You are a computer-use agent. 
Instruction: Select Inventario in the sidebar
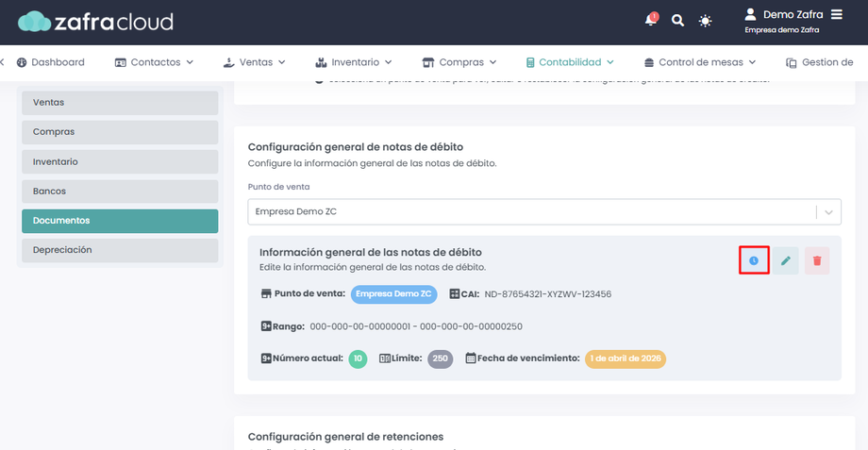pyautogui.click(x=120, y=161)
